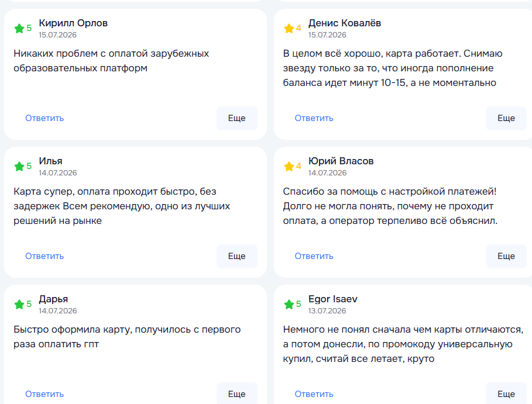
Task: Click the date 14.07.2026 under Юрий Власов
Action: pos(327,173)
